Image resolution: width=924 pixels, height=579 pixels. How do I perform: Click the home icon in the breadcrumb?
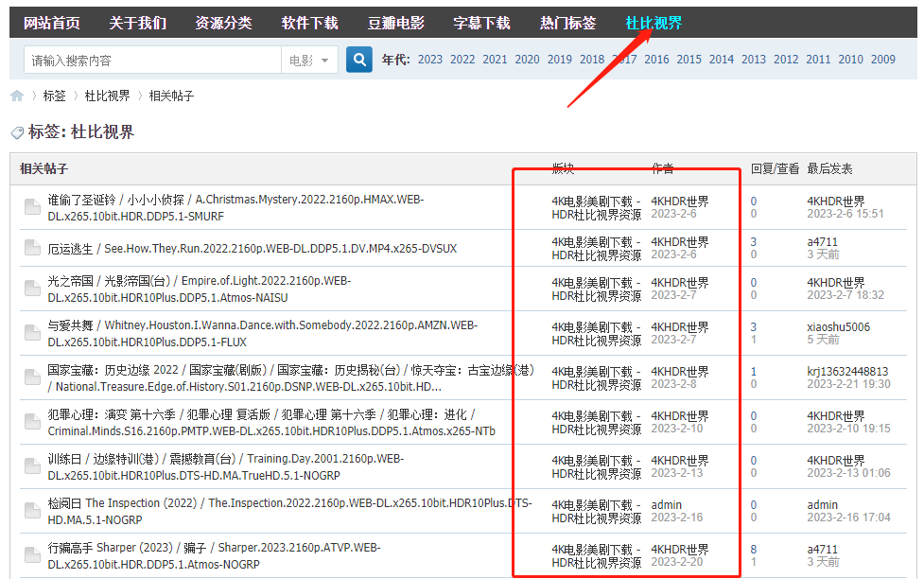[x=17, y=95]
